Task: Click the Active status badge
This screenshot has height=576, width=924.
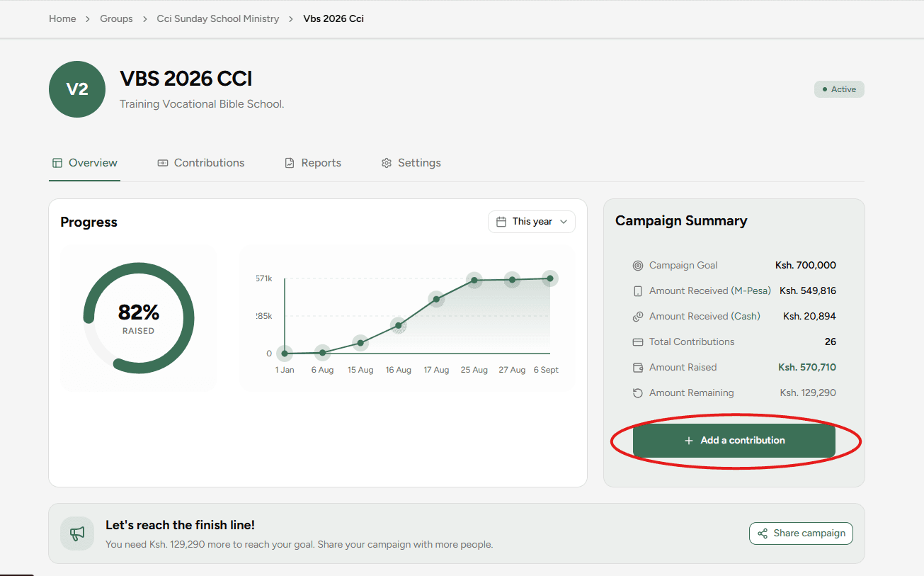Action: click(839, 89)
